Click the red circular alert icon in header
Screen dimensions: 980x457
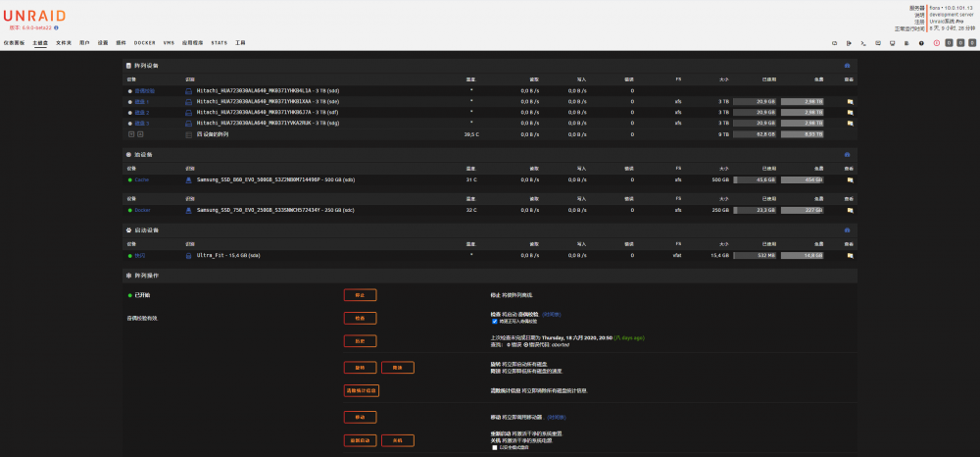936,43
